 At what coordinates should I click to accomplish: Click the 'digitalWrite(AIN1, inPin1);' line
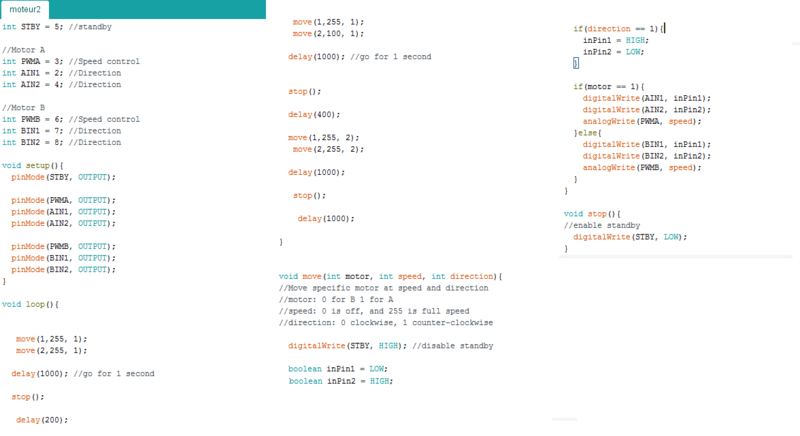pos(646,98)
